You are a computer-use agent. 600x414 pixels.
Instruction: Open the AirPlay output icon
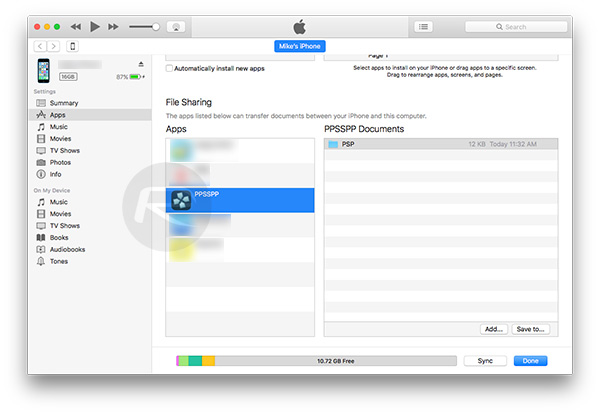(x=175, y=26)
